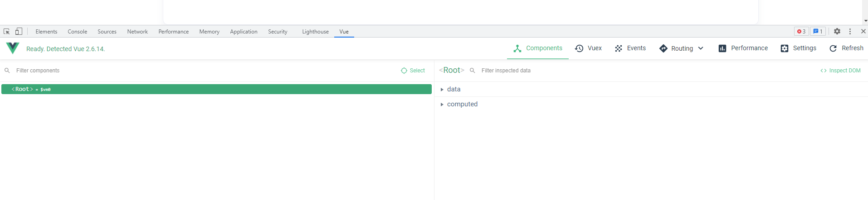Click Select component in page button
Image resolution: width=868 pixels, height=200 pixels.
tap(413, 71)
